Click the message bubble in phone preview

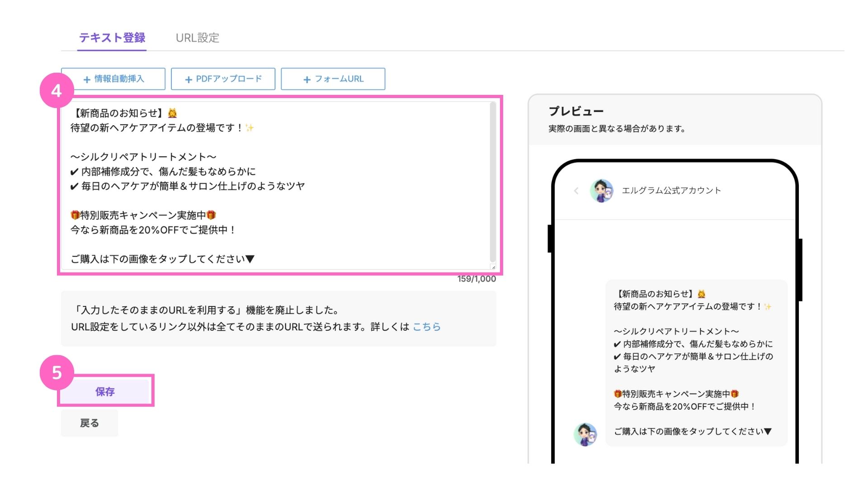[696, 363]
